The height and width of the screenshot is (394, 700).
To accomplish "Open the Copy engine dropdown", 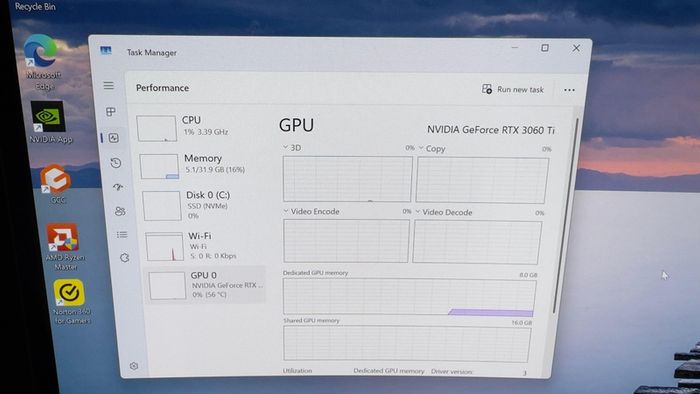I will tap(432, 149).
